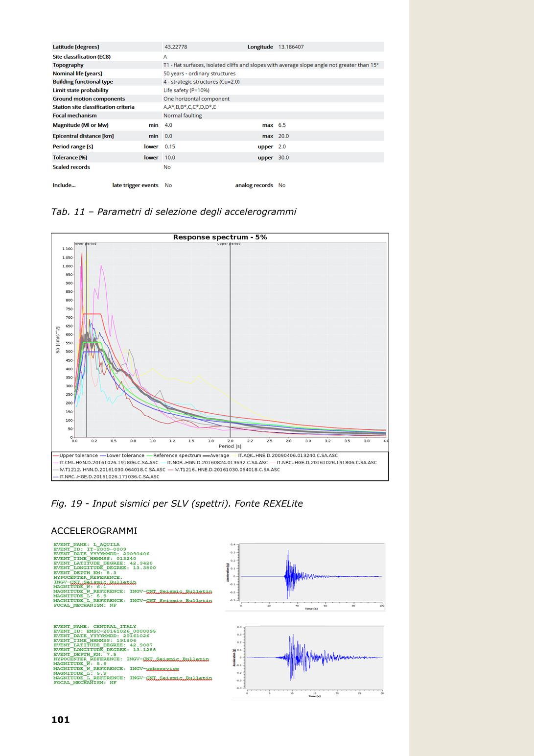Click the 'Fig. 19 - Input sismici per SLV' caption
Viewport: 534px width, 756px height.
(177, 504)
